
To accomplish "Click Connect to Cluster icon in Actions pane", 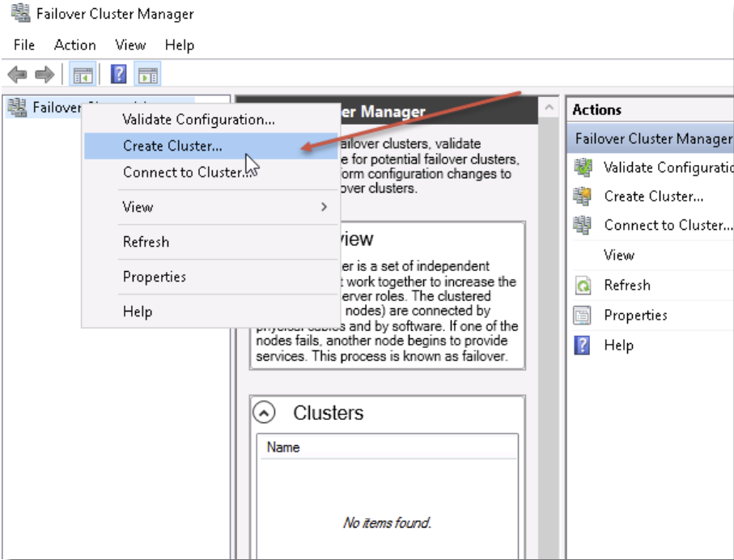I will [x=583, y=225].
